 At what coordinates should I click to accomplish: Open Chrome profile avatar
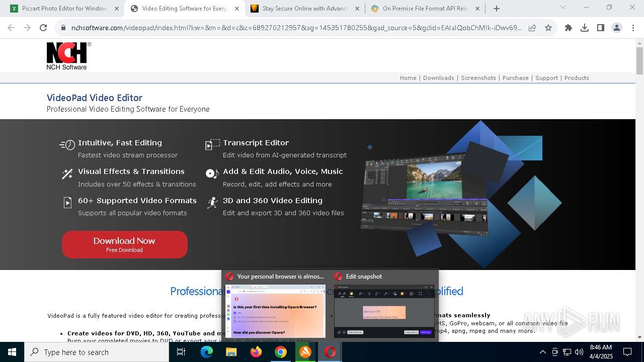(617, 28)
